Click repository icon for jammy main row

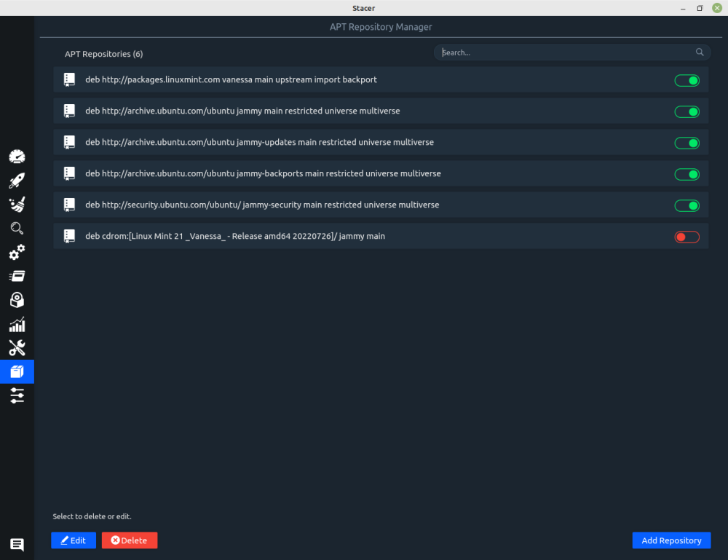[69, 111]
